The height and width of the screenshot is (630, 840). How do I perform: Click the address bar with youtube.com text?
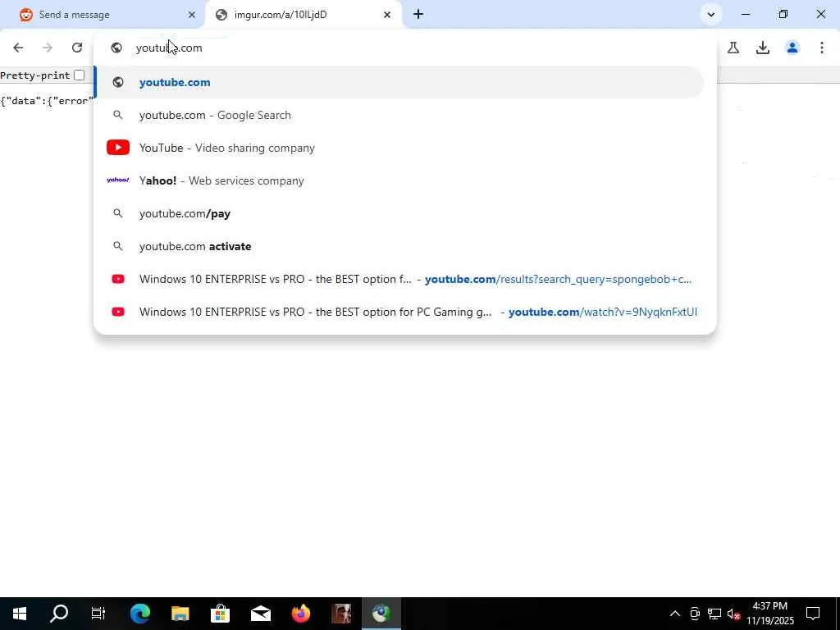tap(404, 48)
